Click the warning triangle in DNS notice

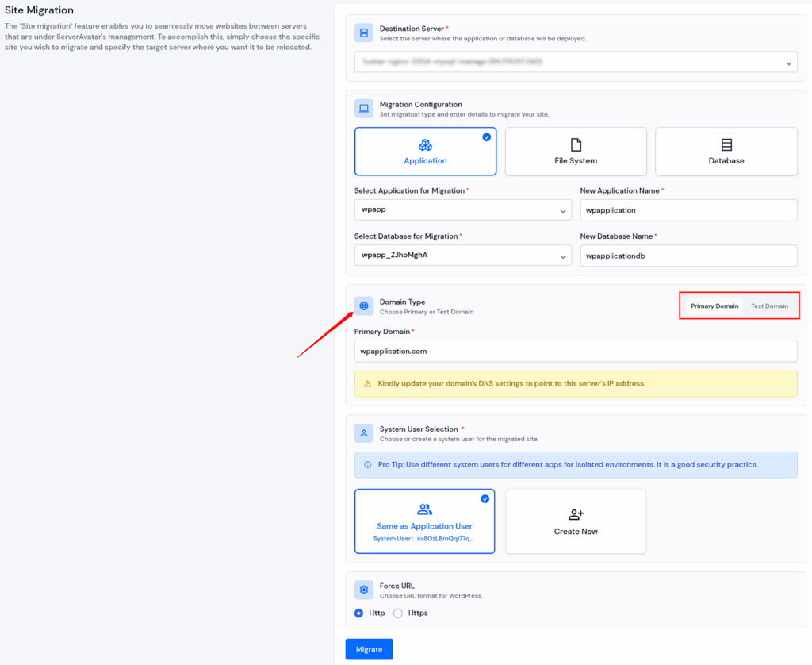tap(368, 383)
